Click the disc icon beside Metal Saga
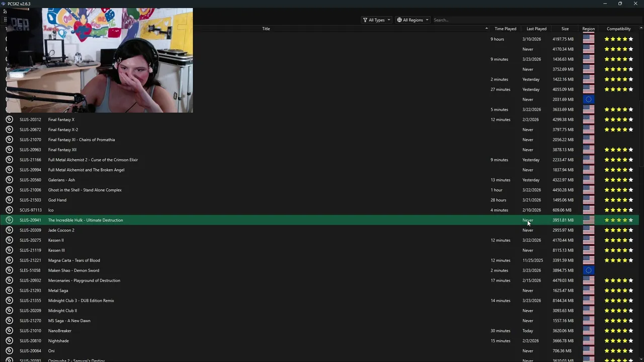Screen dimensions: 644x362 tap(9, 291)
